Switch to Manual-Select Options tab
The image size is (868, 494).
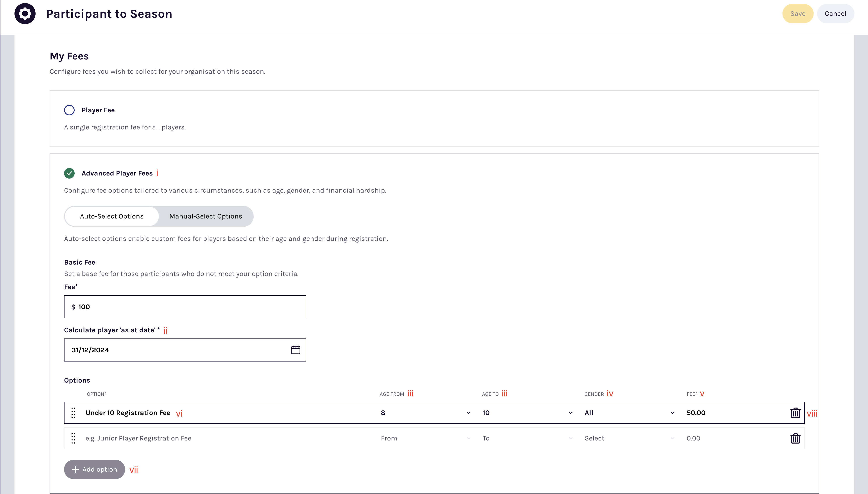point(206,217)
